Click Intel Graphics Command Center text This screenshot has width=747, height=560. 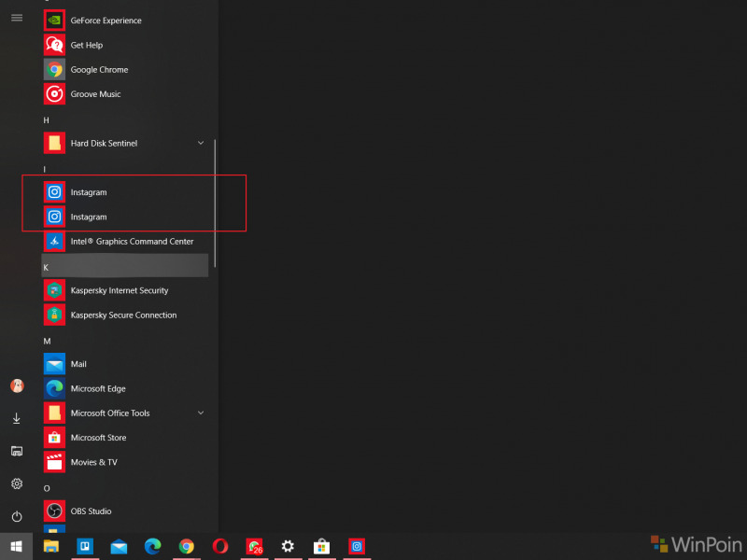pos(132,242)
